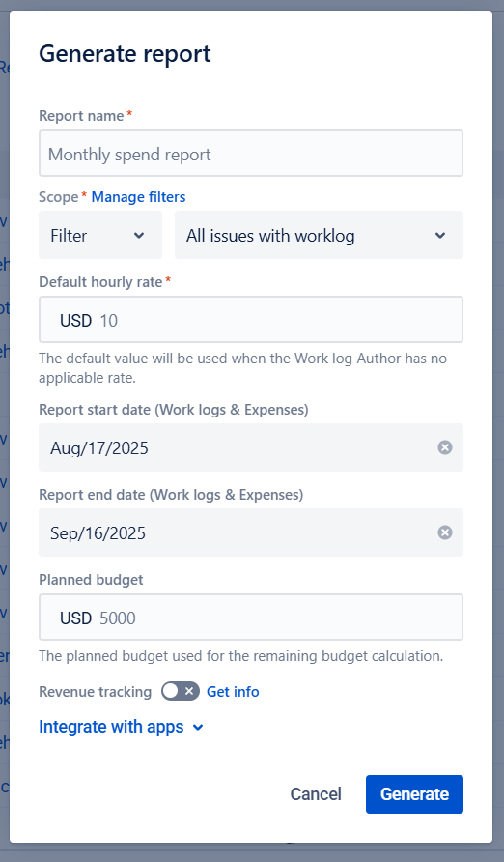Cancel the Generate report dialog
Viewport: 504px width, 862px height.
[x=316, y=793]
